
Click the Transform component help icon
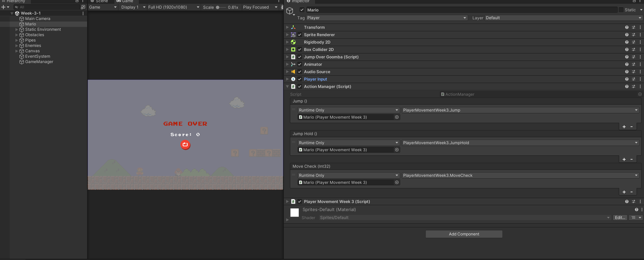coord(627,27)
